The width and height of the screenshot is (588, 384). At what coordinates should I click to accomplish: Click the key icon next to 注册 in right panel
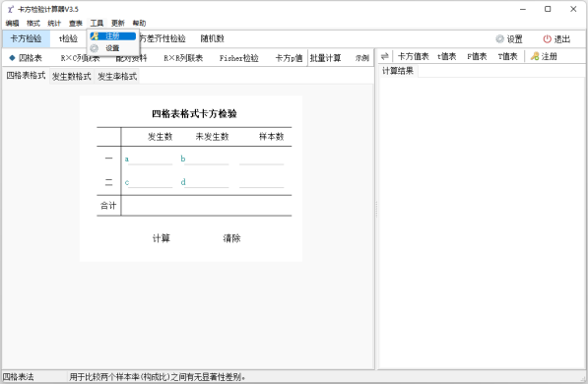(x=535, y=56)
